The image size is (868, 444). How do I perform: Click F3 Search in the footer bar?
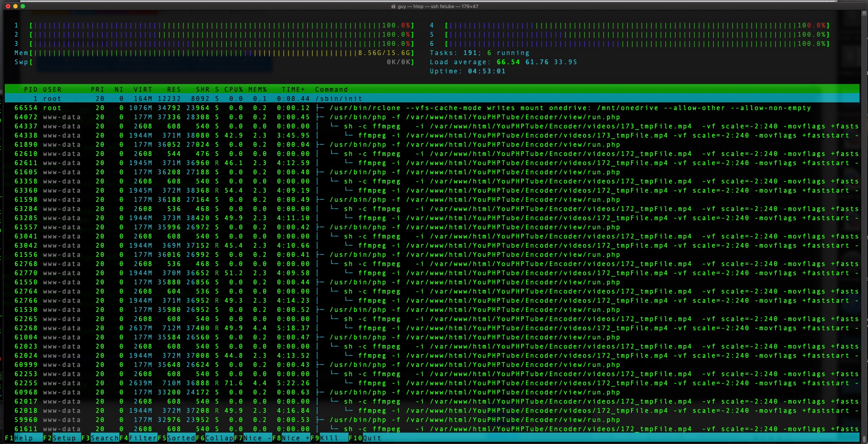pyautogui.click(x=100, y=438)
